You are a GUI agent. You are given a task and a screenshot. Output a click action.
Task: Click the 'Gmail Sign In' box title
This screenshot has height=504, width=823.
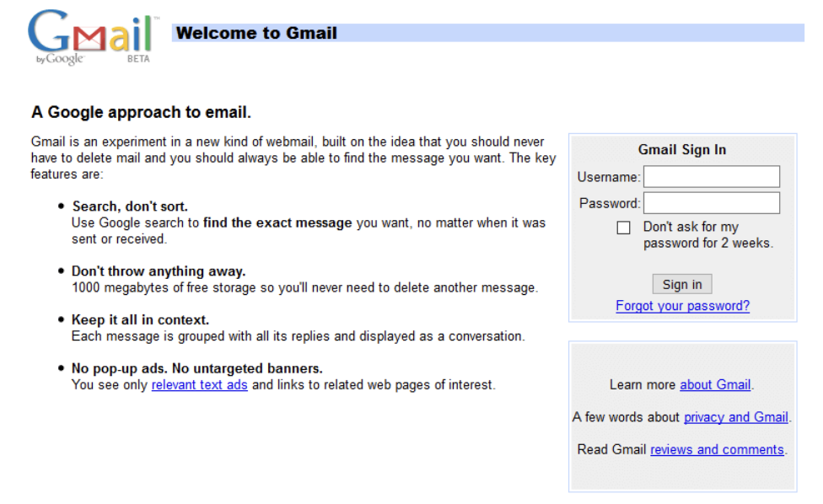click(681, 150)
